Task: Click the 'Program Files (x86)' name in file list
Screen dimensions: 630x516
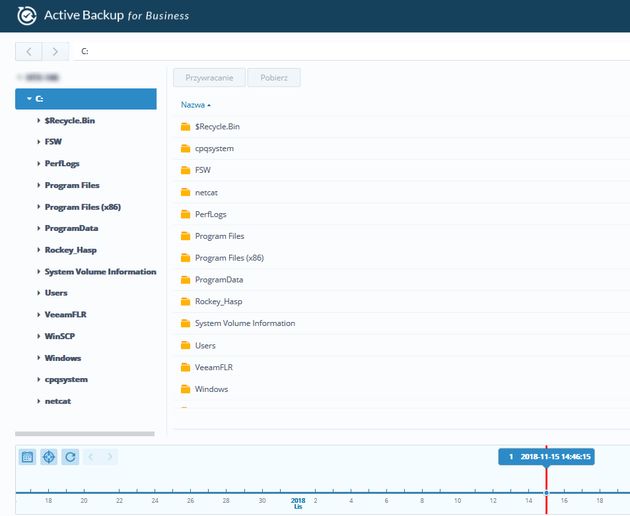Action: point(229,258)
